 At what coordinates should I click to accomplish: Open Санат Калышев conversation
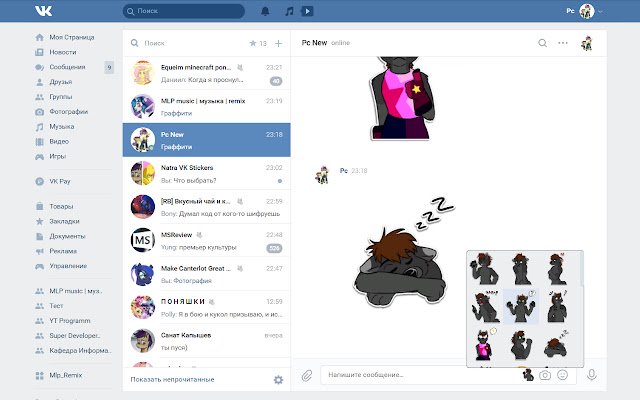click(x=207, y=341)
